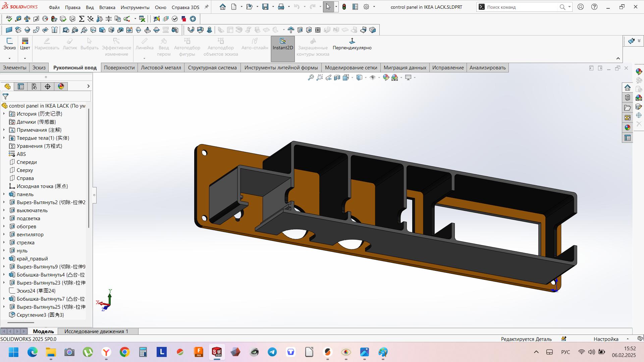The height and width of the screenshot is (362, 644).
Task: Switch to DimXpertManager crosshair tab
Action: pos(48,86)
